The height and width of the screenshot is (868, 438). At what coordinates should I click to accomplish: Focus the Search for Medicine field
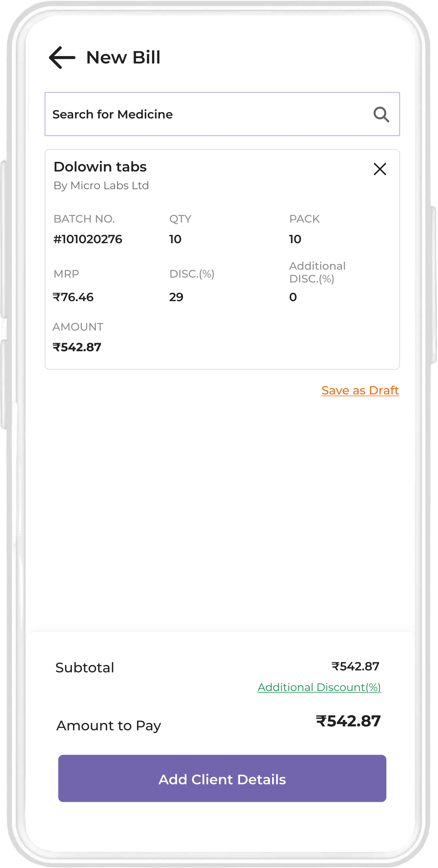tap(209, 115)
